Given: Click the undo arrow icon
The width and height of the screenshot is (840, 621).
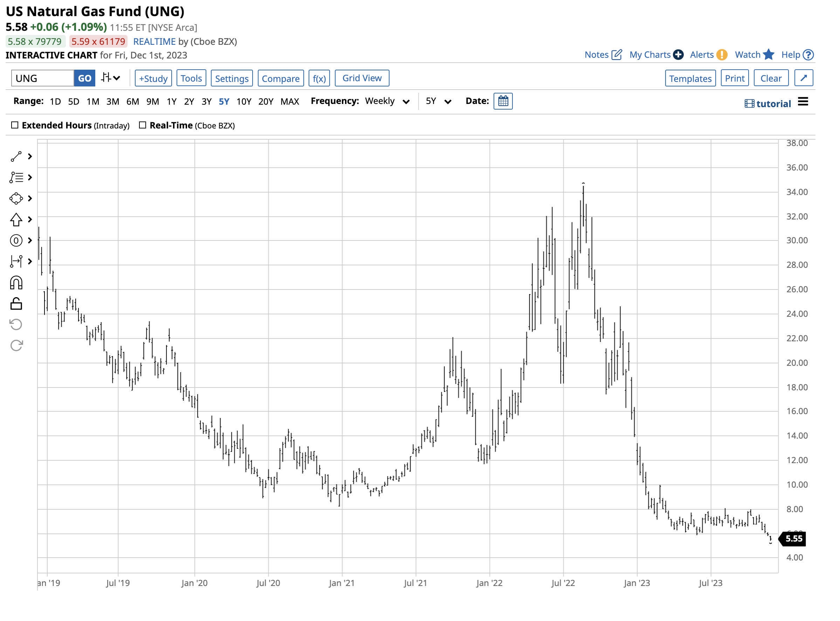Looking at the screenshot, I should [16, 325].
